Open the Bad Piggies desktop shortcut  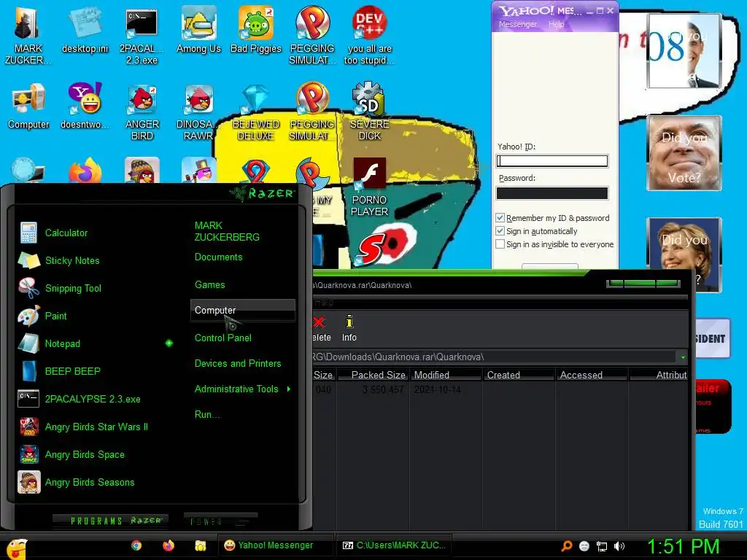pos(256,29)
